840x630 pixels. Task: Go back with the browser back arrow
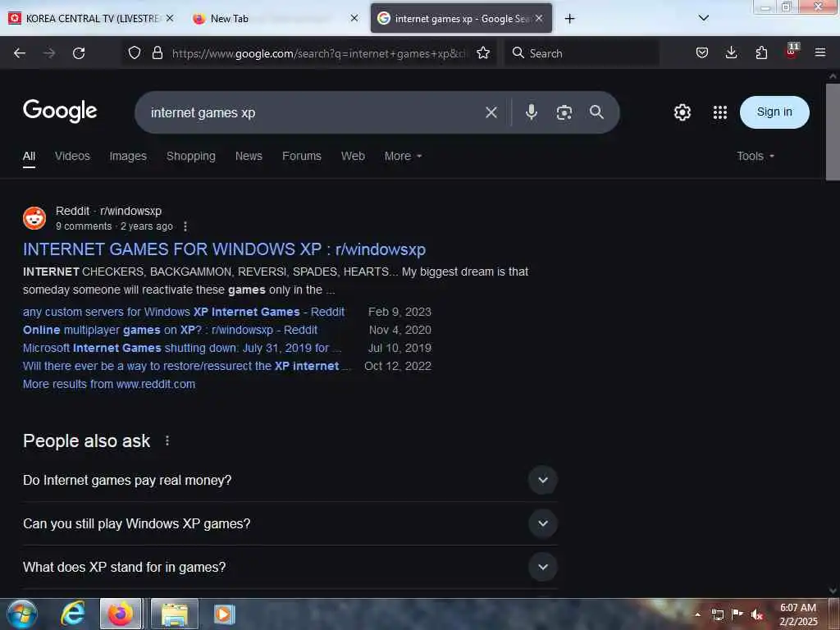click(20, 53)
